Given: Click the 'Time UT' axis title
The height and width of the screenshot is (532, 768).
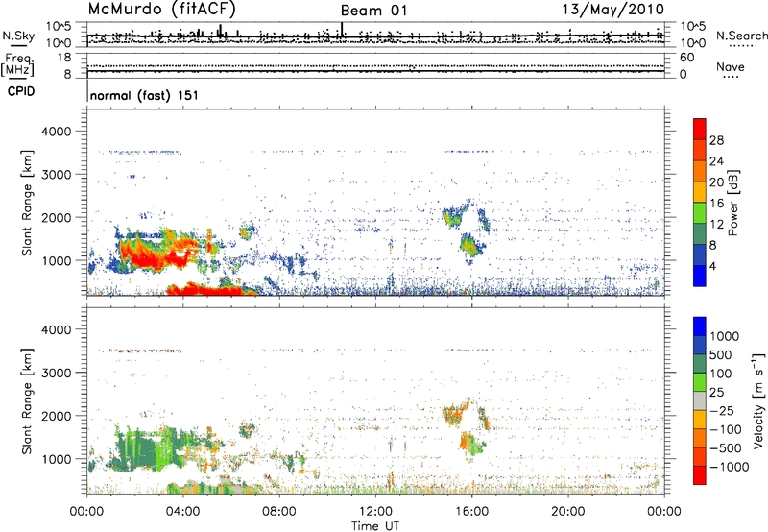Looking at the screenshot, I should [x=375, y=526].
